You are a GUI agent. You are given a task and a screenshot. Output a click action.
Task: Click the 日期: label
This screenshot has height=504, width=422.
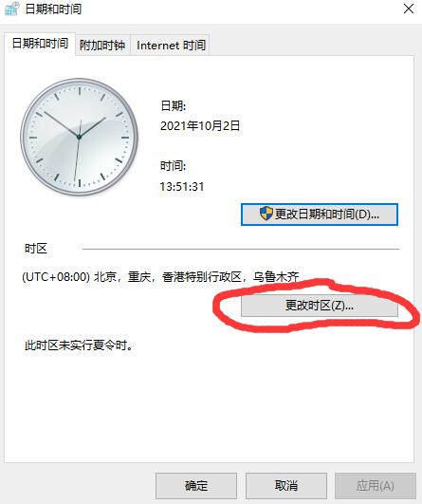[x=174, y=105]
